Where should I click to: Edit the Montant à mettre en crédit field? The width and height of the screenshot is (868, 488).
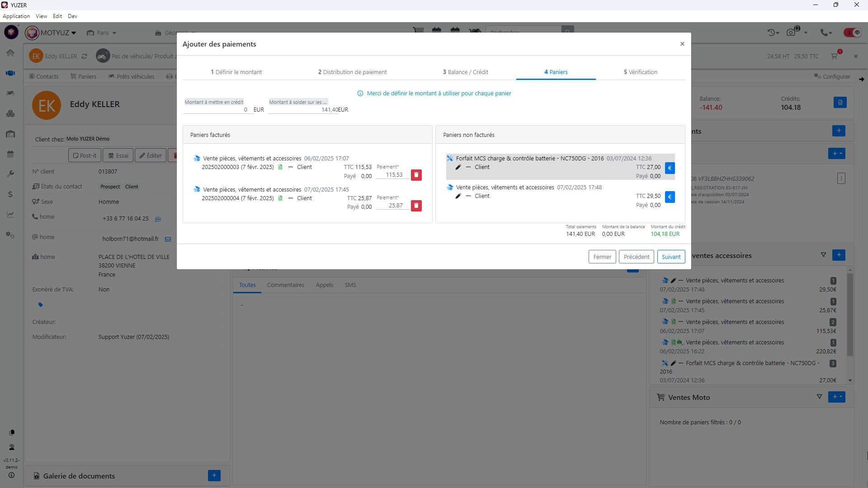(x=217, y=109)
